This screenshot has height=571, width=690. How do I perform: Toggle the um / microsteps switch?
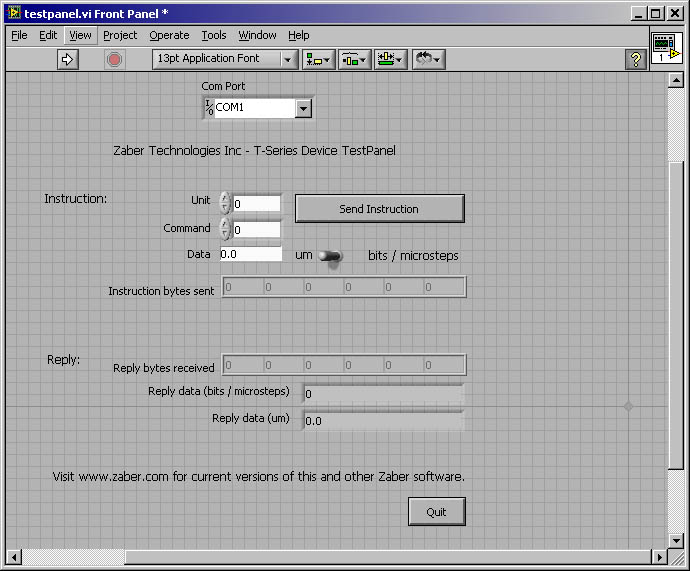(330, 256)
